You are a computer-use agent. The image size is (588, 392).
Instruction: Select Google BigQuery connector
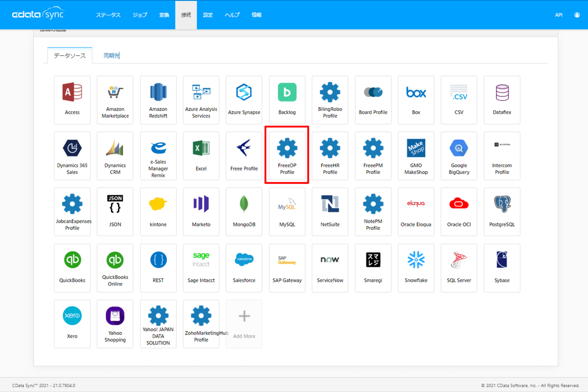pyautogui.click(x=459, y=156)
